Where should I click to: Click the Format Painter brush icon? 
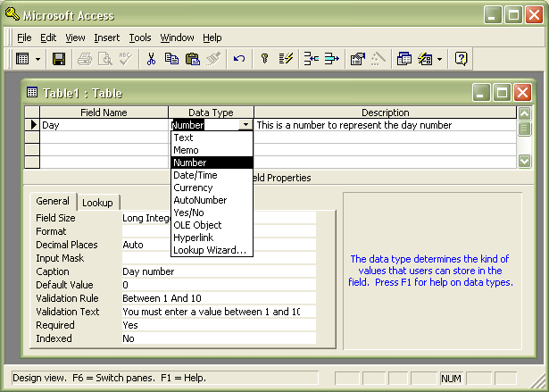click(212, 59)
